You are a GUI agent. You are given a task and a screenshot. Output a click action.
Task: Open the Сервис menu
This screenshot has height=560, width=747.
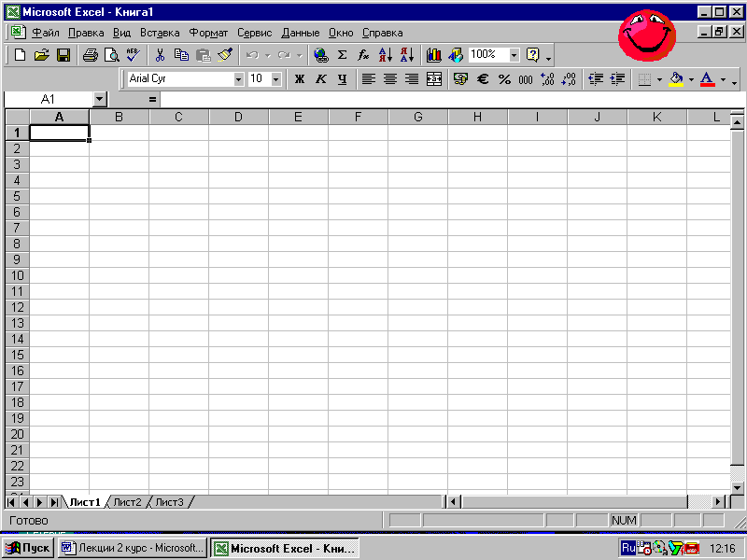[x=254, y=33]
